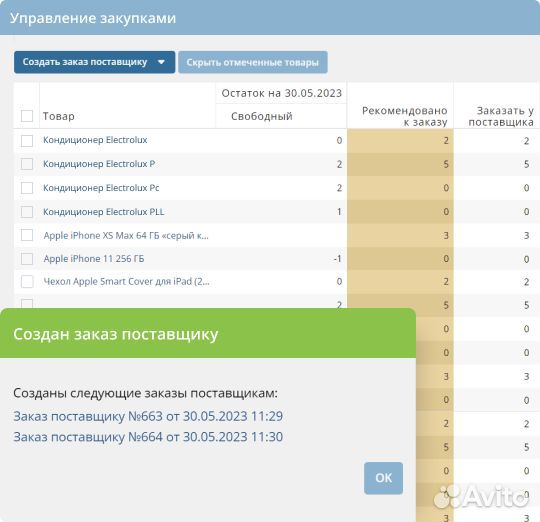This screenshot has height=522, width=540.
Task: Open Заказ поставщику №664 link
Action: click(x=148, y=437)
